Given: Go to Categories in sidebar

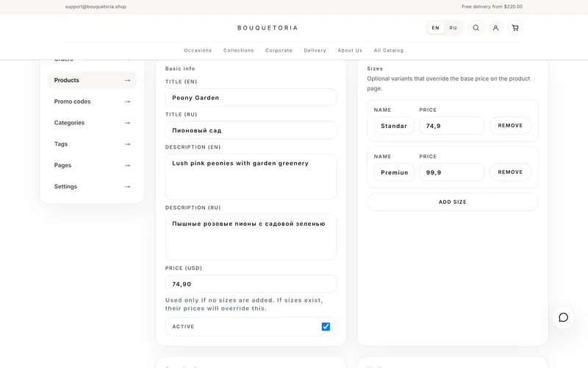Looking at the screenshot, I should click(x=92, y=123).
